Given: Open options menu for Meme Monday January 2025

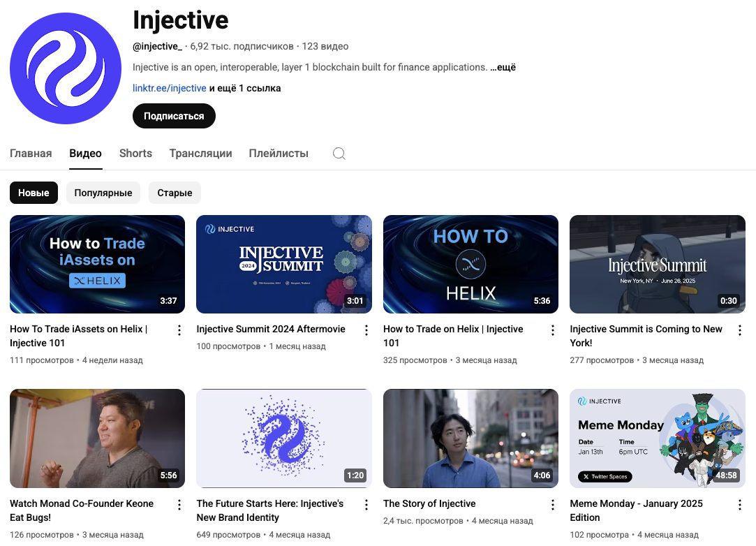Looking at the screenshot, I should [740, 505].
